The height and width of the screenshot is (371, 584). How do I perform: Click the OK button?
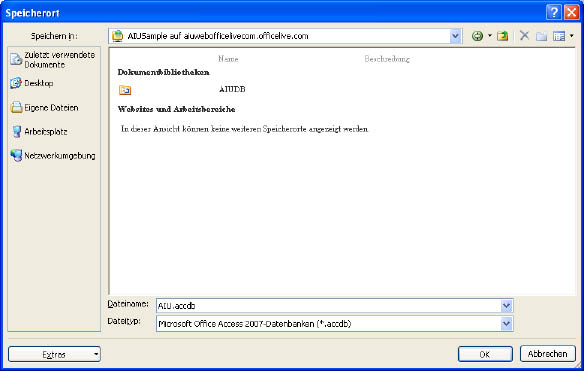tap(485, 354)
